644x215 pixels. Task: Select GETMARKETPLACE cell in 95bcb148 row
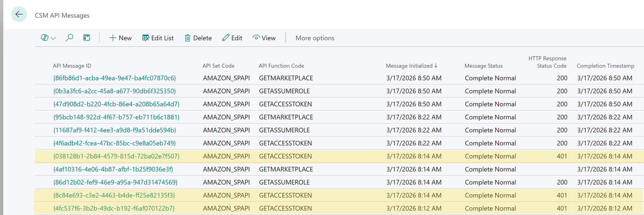click(286, 117)
